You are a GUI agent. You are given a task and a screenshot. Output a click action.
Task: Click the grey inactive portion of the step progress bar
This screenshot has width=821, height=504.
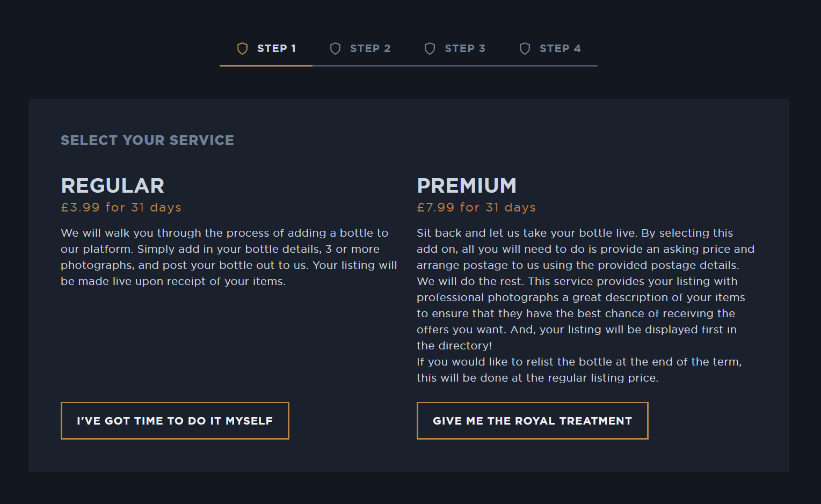coord(455,65)
